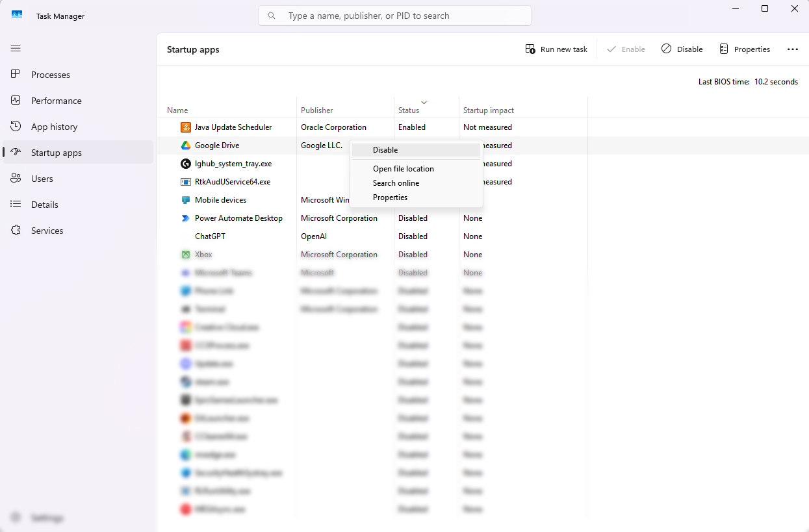Screen dimensions: 809x532
Task: Click None impact in the ChatGPT row
Action: 472,236
